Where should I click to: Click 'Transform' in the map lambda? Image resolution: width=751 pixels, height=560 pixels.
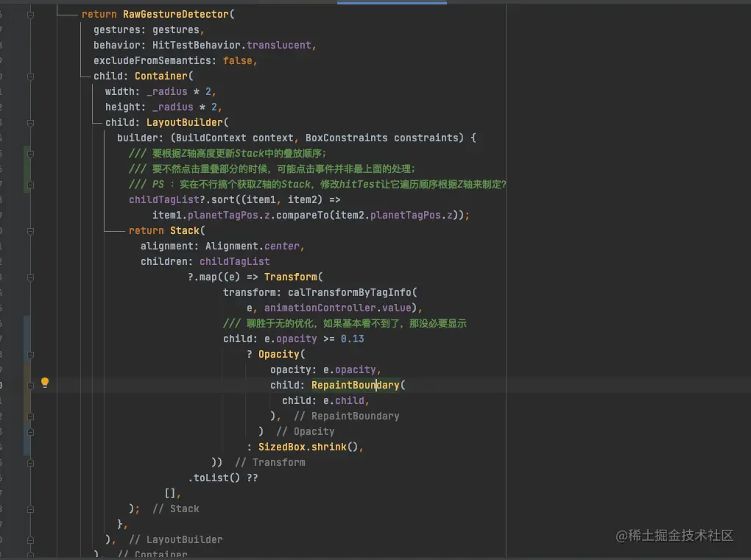291,277
